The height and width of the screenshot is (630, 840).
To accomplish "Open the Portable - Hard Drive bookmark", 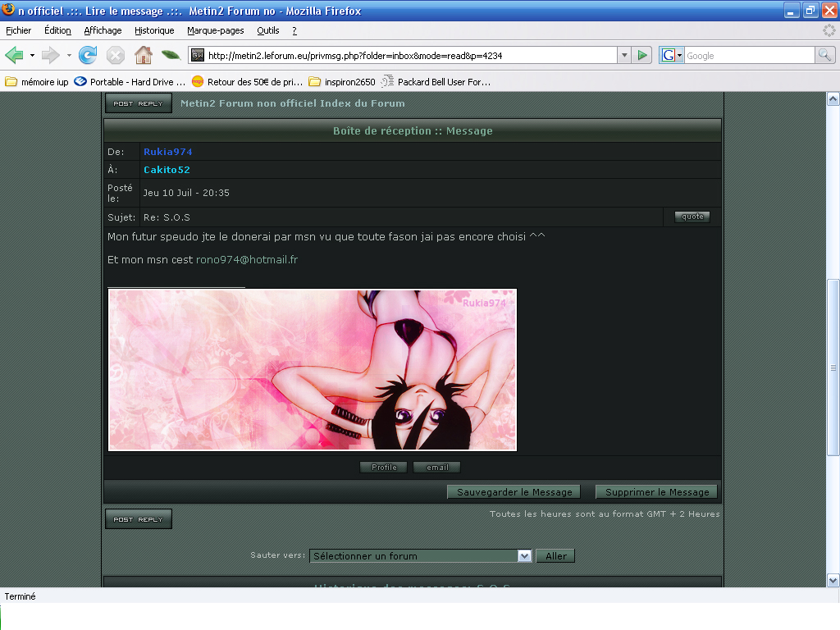I will tap(130, 82).
